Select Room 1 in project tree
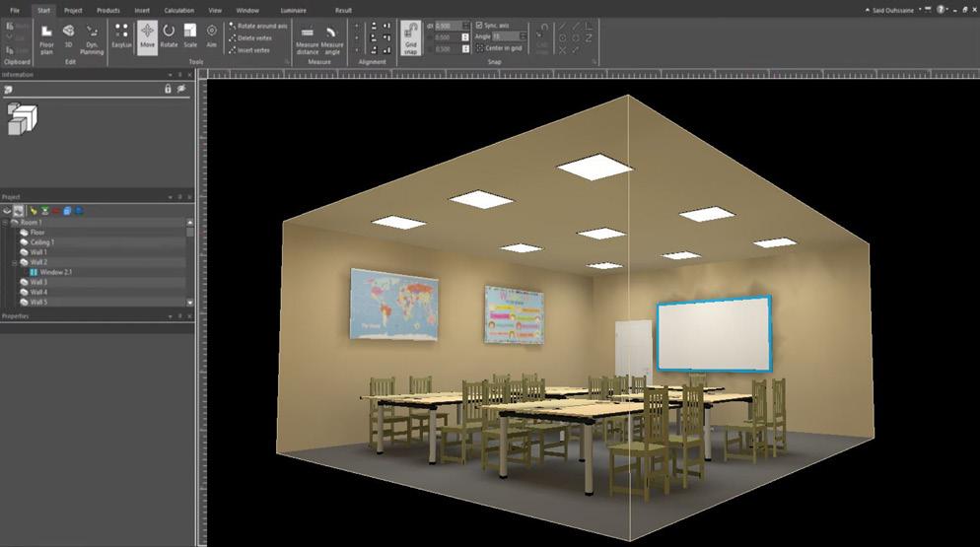 pyautogui.click(x=31, y=223)
